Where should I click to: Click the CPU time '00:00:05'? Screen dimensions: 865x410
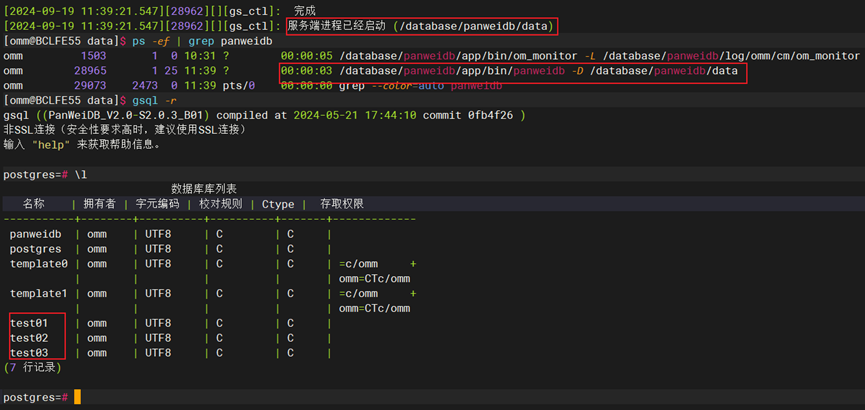pyautogui.click(x=306, y=56)
